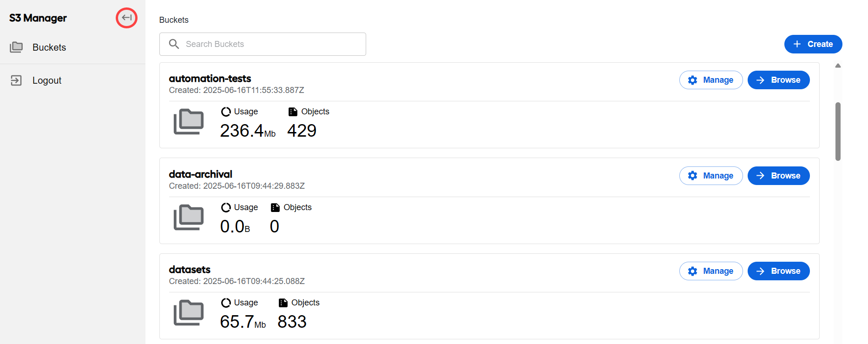The width and height of the screenshot is (868, 344).
Task: Click the automation-tests large folder icon
Action: tap(189, 122)
